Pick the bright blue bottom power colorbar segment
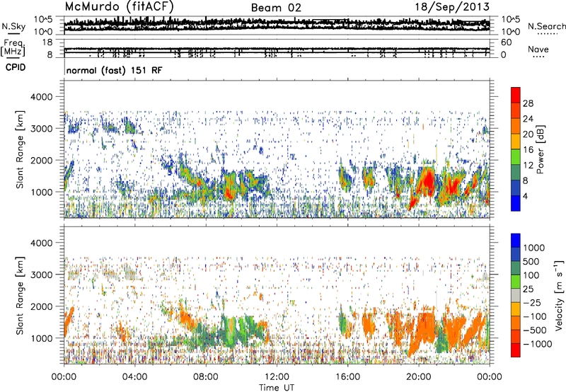 (516, 203)
